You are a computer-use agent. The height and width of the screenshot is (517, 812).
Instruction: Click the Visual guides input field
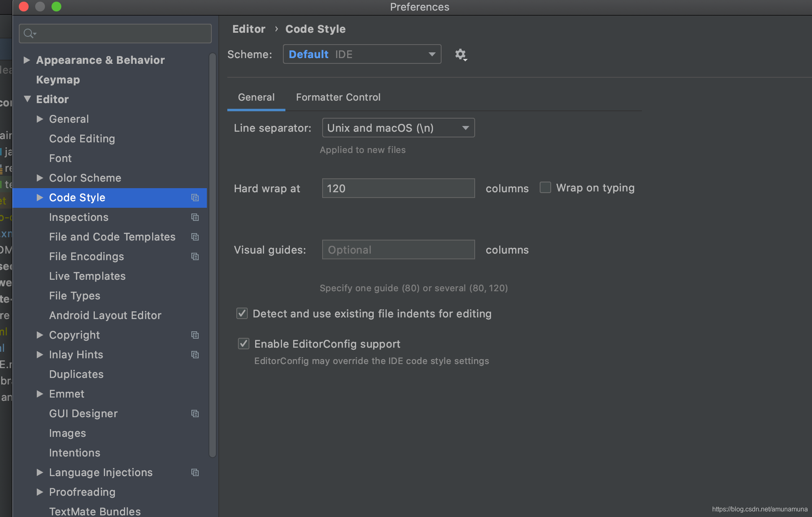click(x=398, y=250)
